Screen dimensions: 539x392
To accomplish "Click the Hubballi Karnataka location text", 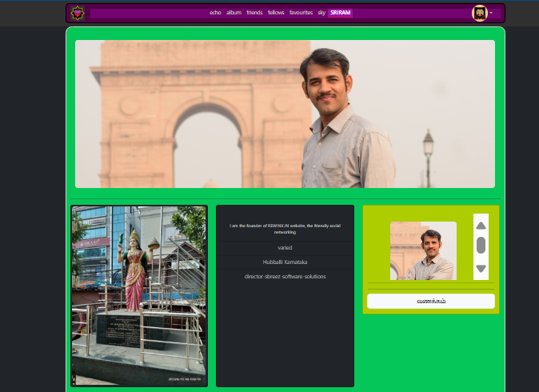I will click(x=285, y=262).
